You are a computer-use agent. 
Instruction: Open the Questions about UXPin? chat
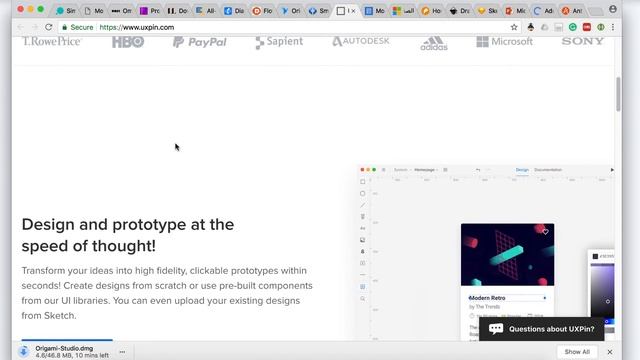coord(541,329)
